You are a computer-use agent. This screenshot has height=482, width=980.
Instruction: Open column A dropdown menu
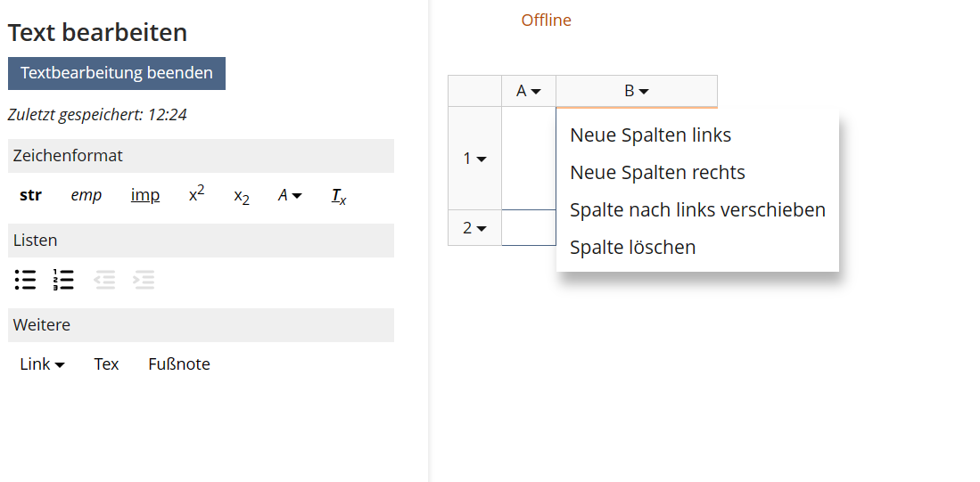(529, 91)
